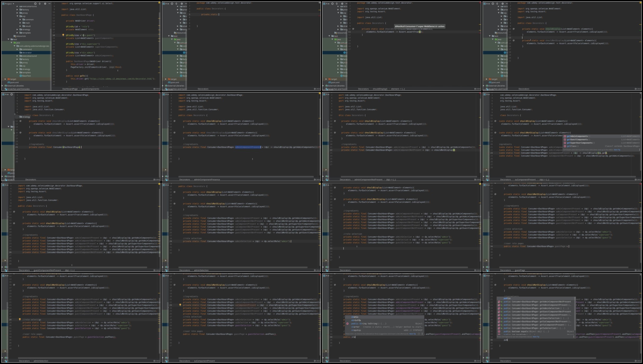The width and height of the screenshot is (643, 364).
Task: Open the gear settings icon in the expanded Project panel header
Action: [45, 4]
